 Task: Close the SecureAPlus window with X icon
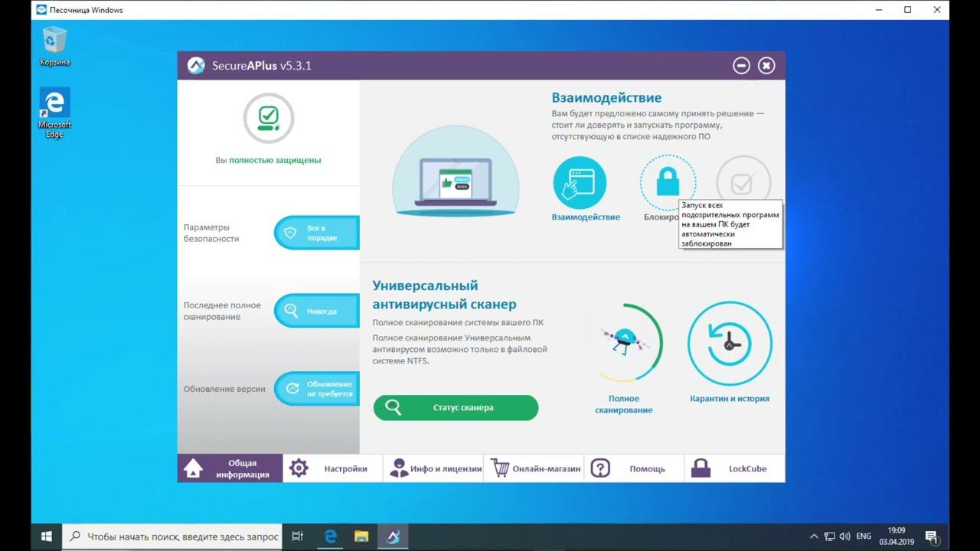[x=766, y=66]
